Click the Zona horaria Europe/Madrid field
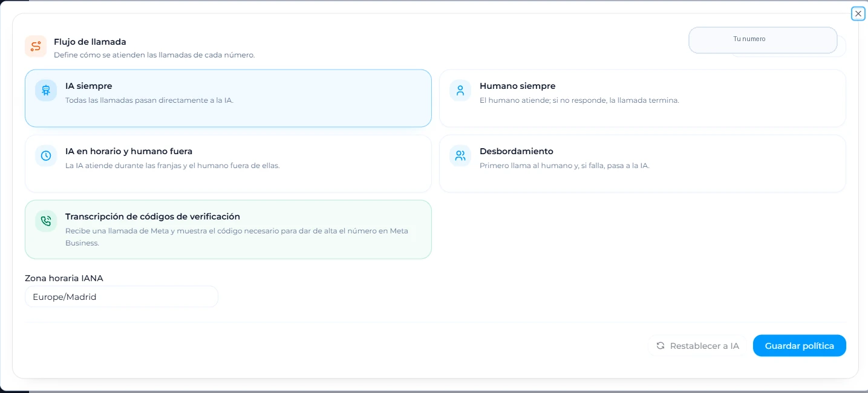This screenshot has height=393, width=868. 121,297
